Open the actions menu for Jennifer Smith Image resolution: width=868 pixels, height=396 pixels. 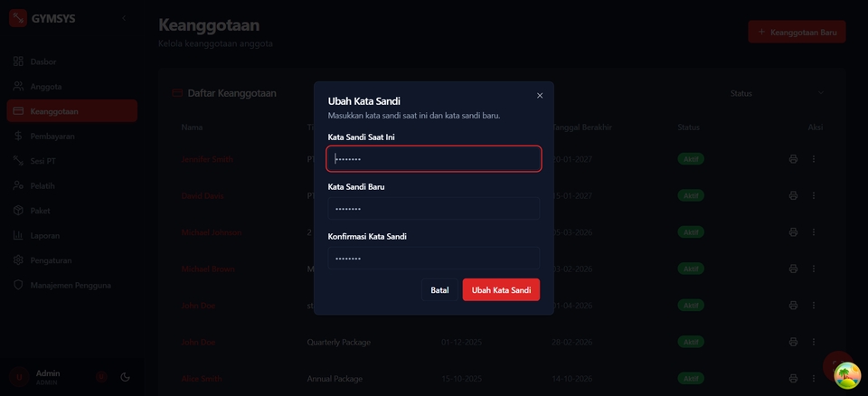(813, 159)
